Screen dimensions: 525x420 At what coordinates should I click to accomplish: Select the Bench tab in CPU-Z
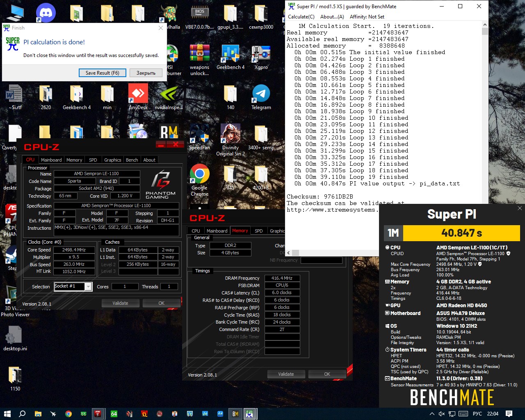click(x=132, y=160)
